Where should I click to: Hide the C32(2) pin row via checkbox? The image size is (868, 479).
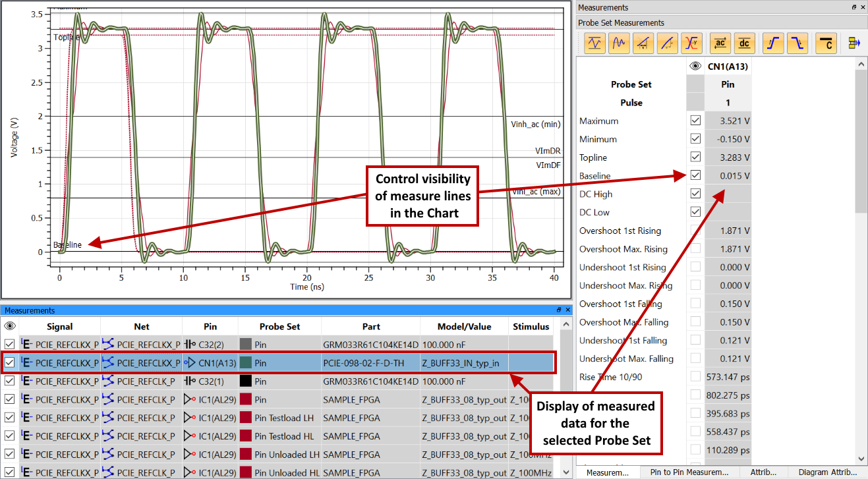tap(9, 344)
